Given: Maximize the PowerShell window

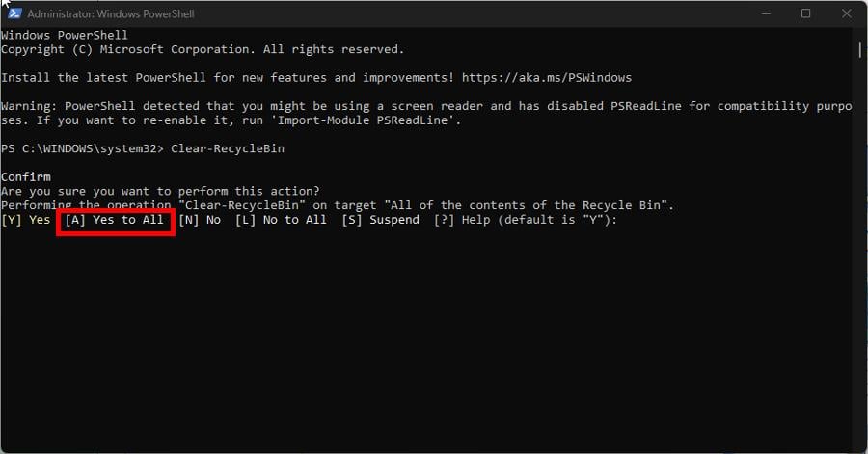Looking at the screenshot, I should tap(805, 13).
